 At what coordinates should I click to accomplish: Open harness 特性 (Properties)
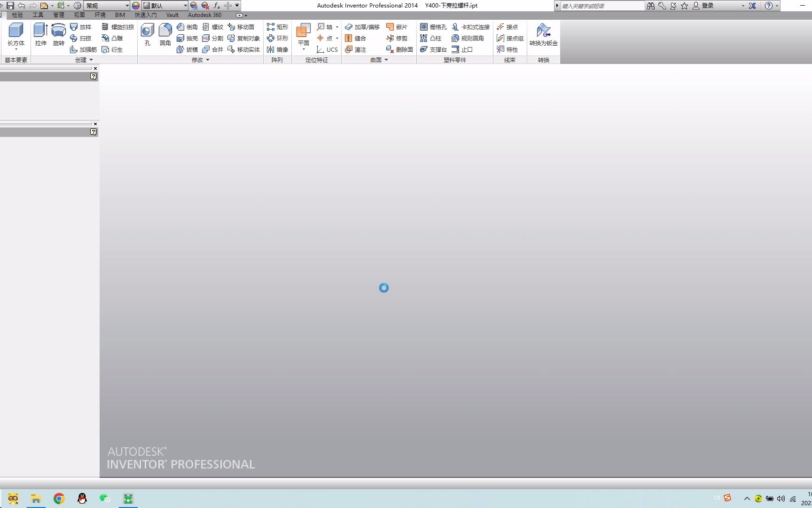(x=507, y=49)
